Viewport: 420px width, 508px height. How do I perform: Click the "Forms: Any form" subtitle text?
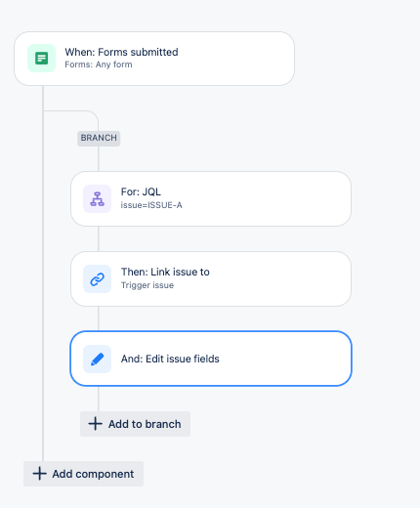point(99,64)
